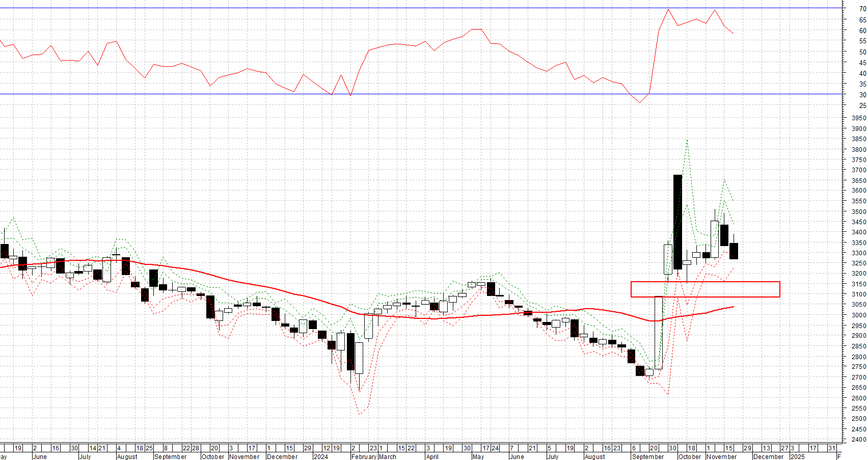Pick the 3800 price scale value
The width and height of the screenshot is (868, 460).
(858, 150)
